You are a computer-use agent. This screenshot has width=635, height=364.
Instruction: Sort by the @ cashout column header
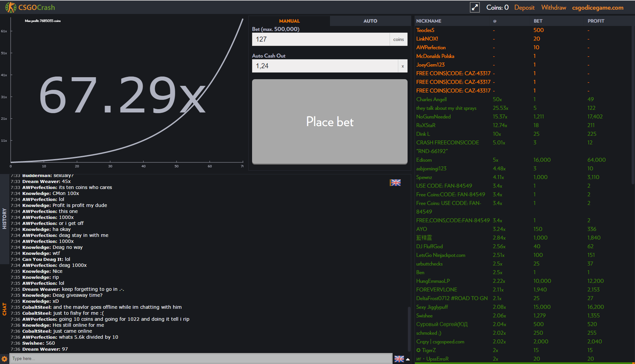point(494,21)
